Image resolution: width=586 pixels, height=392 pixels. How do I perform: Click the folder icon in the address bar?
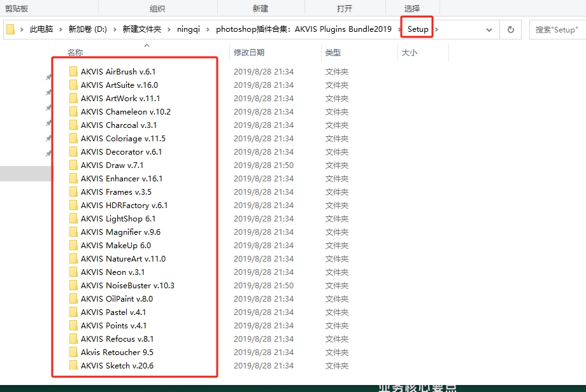tap(11, 29)
